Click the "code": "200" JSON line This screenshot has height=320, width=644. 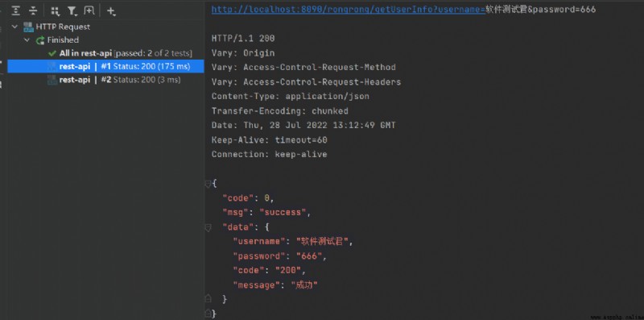click(x=270, y=271)
